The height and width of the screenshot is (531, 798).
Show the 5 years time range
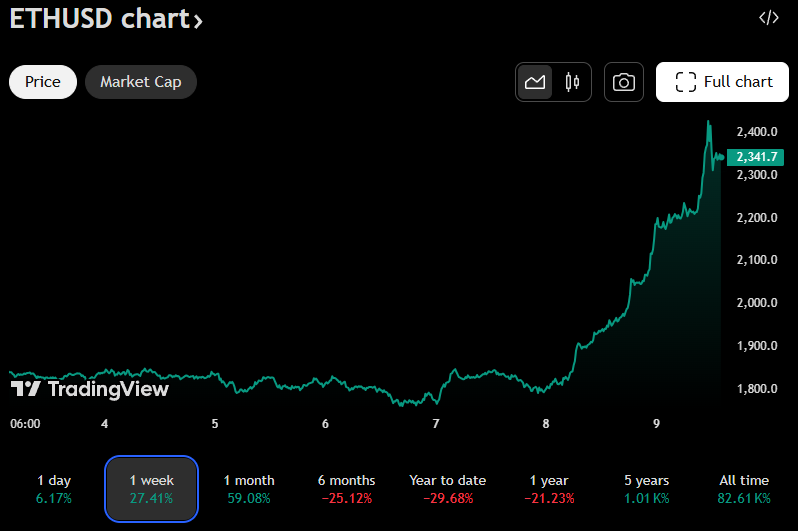(645, 489)
